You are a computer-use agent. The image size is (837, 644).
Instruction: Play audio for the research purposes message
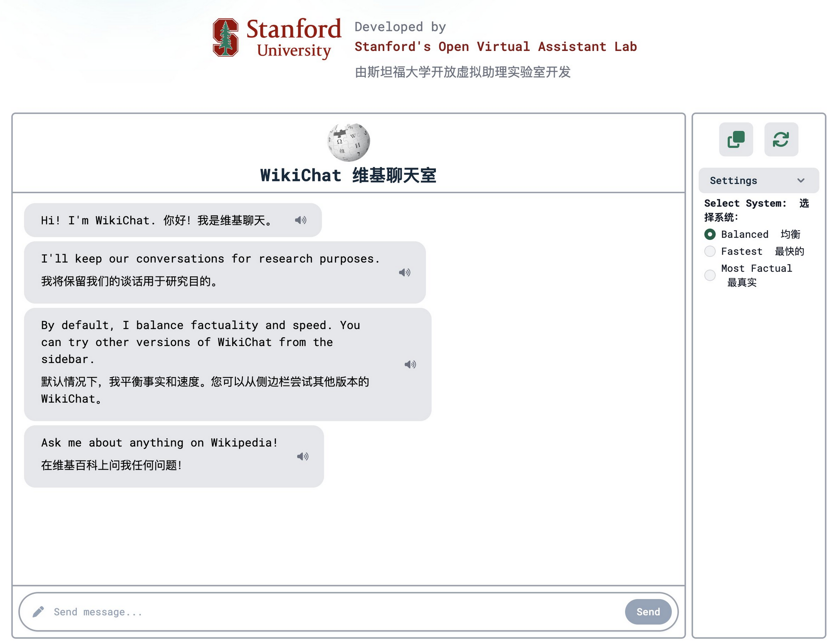(x=405, y=273)
